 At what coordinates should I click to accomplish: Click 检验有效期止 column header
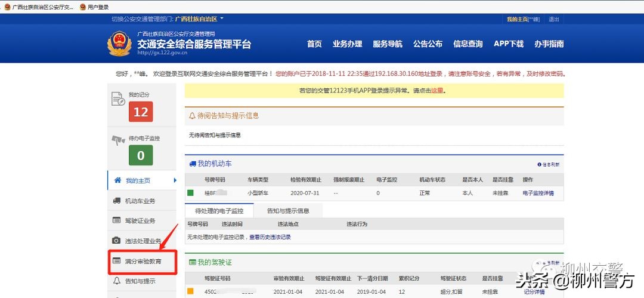point(306,180)
